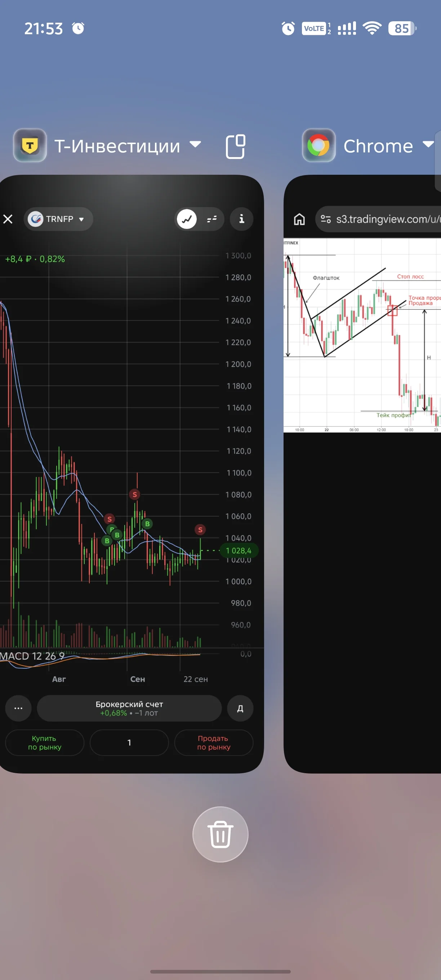Tap the S marker near 1 080,0
Screen dimensions: 441x980
pos(135,494)
